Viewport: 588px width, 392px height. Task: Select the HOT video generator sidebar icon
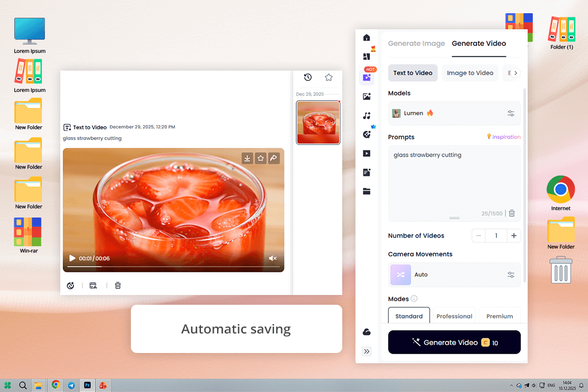367,77
